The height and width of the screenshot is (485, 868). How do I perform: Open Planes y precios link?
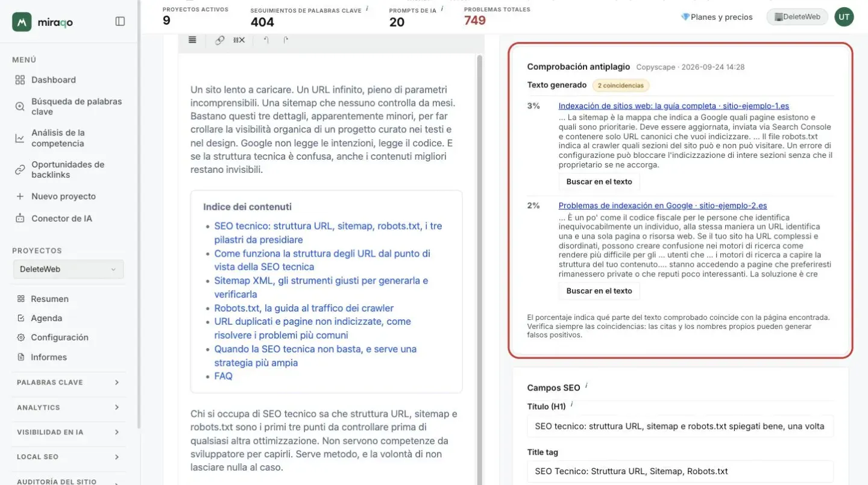(x=717, y=17)
